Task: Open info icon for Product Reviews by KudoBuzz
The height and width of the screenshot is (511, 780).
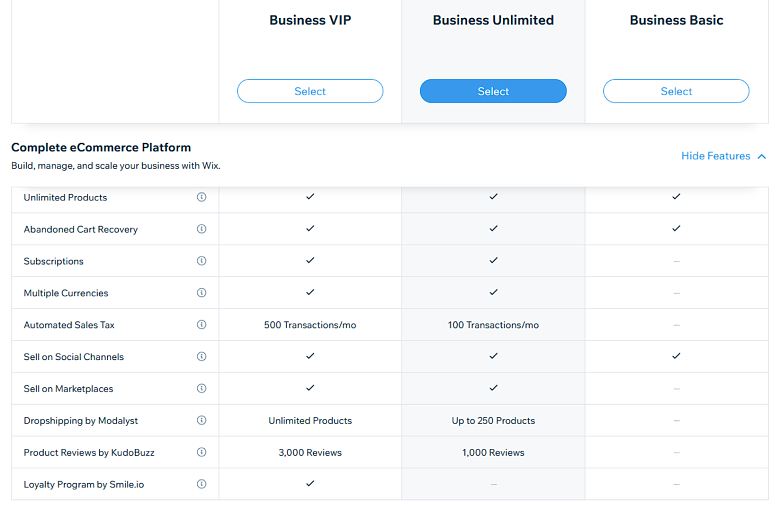Action: 201,452
